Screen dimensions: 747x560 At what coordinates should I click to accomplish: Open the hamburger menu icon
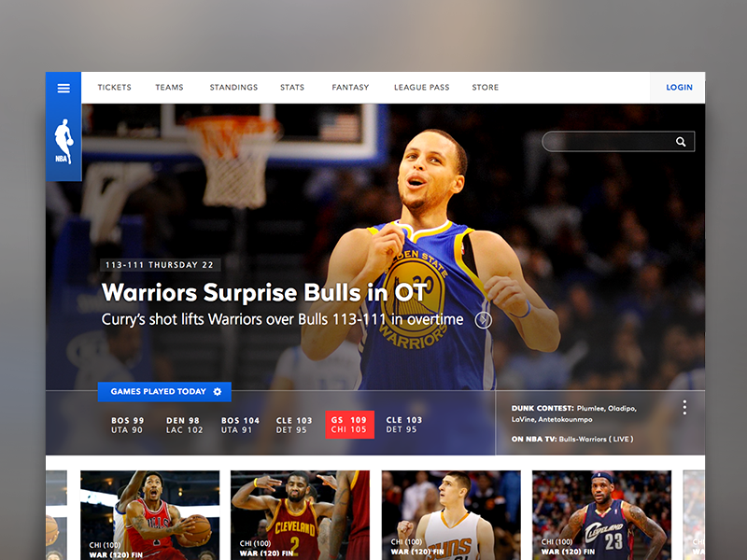(63, 88)
